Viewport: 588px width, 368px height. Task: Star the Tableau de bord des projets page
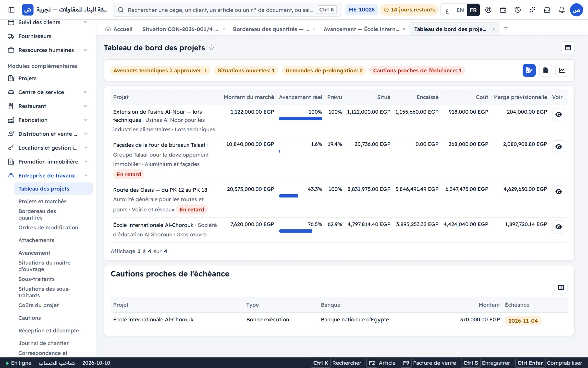pyautogui.click(x=211, y=48)
